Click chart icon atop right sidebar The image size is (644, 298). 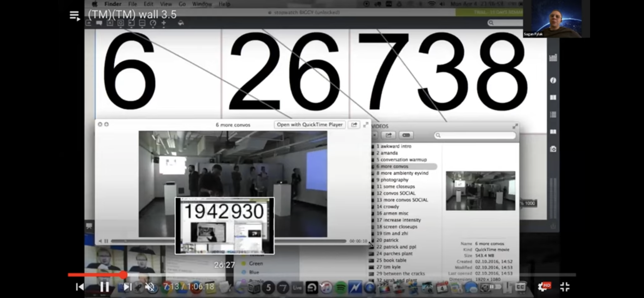coord(553,58)
